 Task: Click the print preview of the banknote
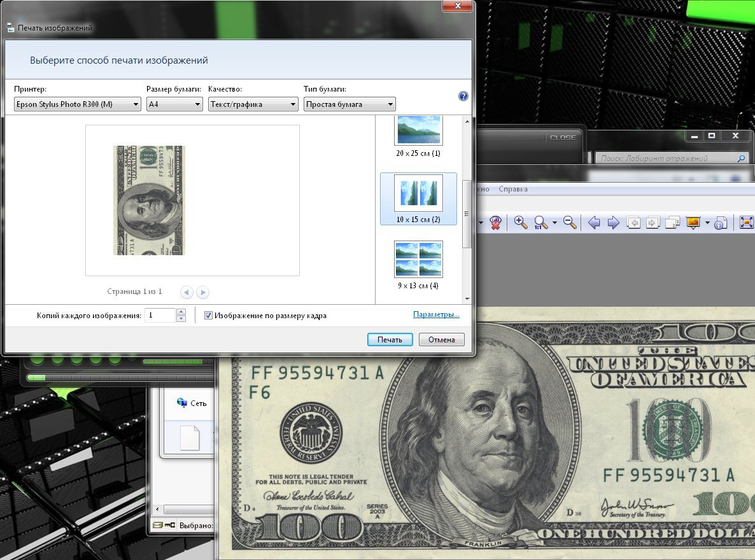[149, 200]
